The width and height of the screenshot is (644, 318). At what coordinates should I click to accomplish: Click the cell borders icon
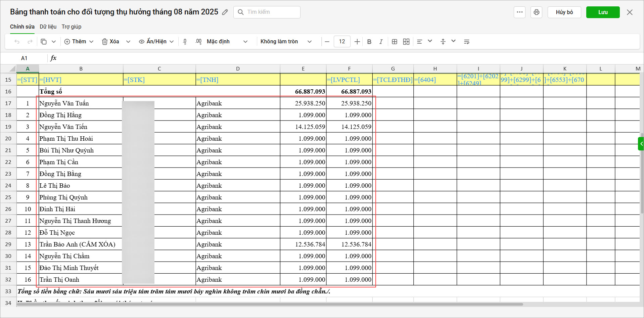395,42
